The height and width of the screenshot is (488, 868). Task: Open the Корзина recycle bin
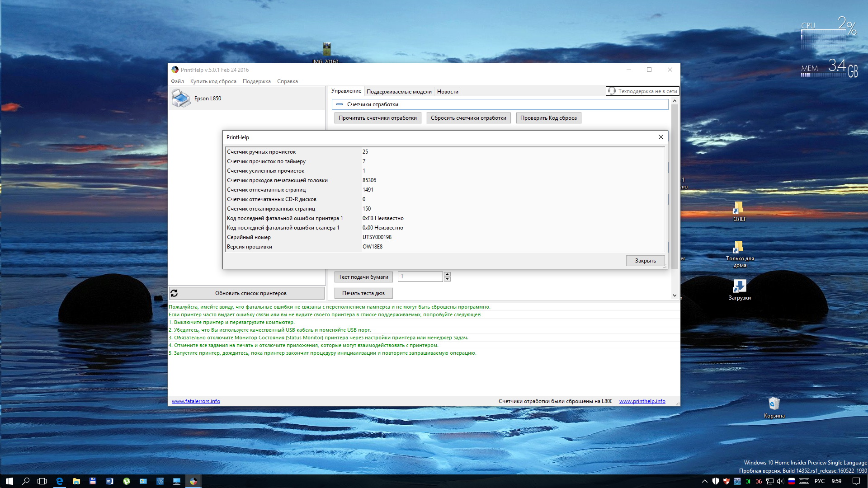coord(774,408)
